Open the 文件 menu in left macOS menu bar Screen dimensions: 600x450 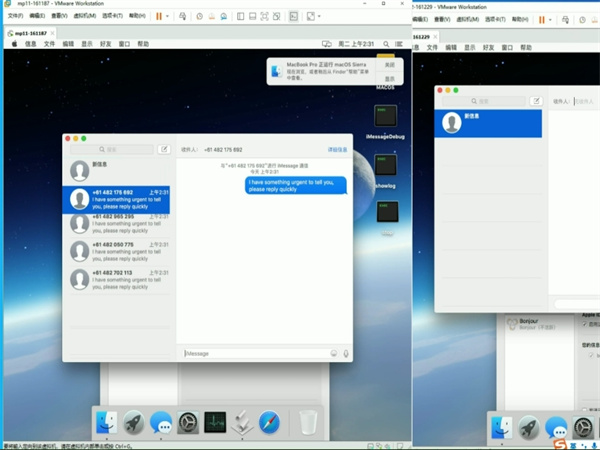click(x=49, y=44)
